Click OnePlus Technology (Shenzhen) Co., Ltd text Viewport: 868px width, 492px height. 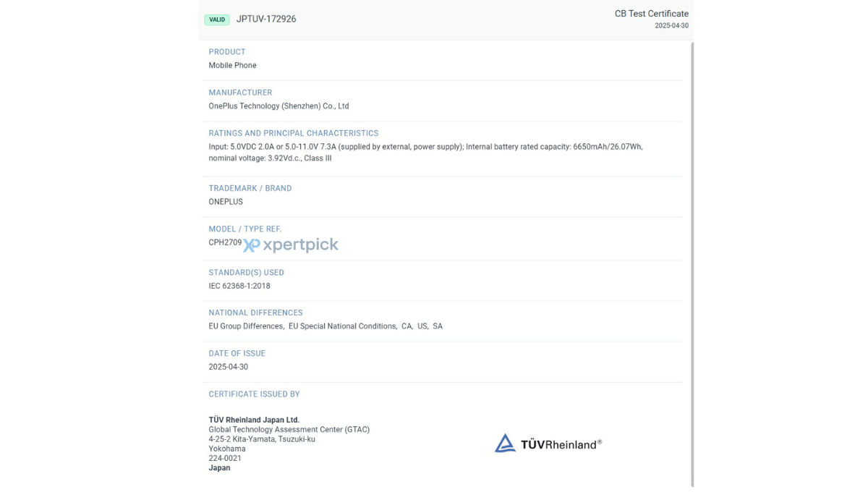point(278,106)
